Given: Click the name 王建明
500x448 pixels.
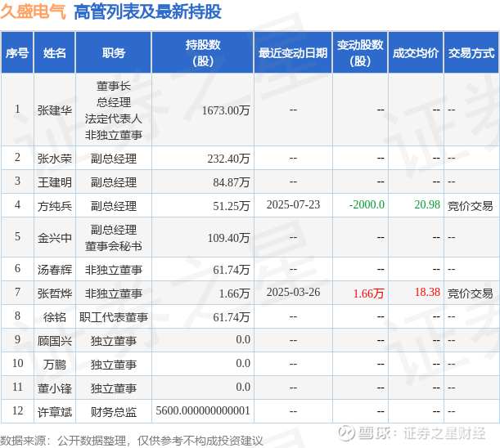Looking at the screenshot, I should pos(55,182).
